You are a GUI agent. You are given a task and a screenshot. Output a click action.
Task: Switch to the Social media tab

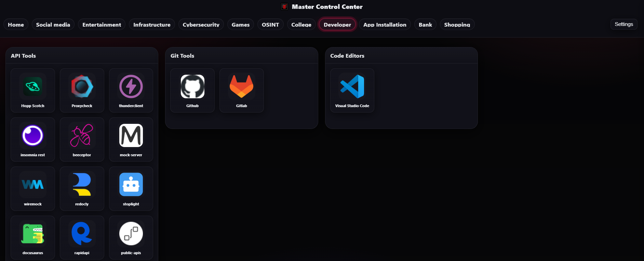(x=53, y=25)
